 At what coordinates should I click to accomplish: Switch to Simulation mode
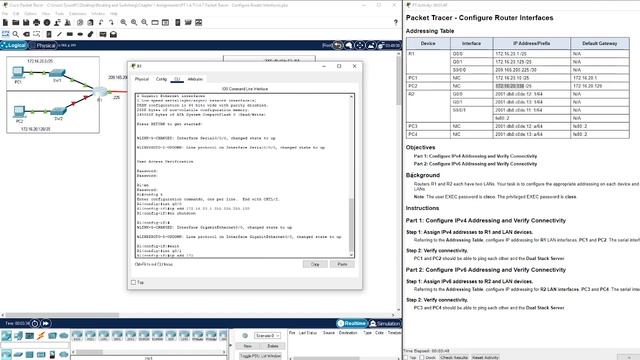coord(385,323)
